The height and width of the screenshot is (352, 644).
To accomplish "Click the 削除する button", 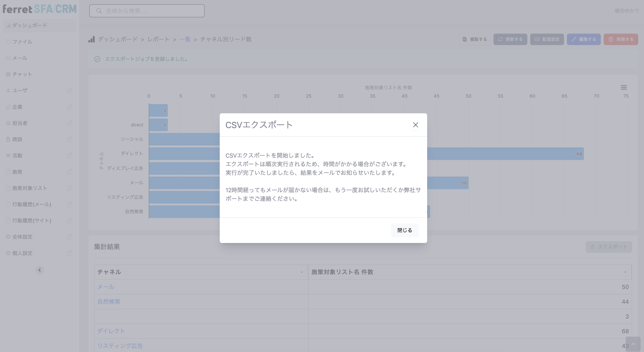I will pos(621,39).
